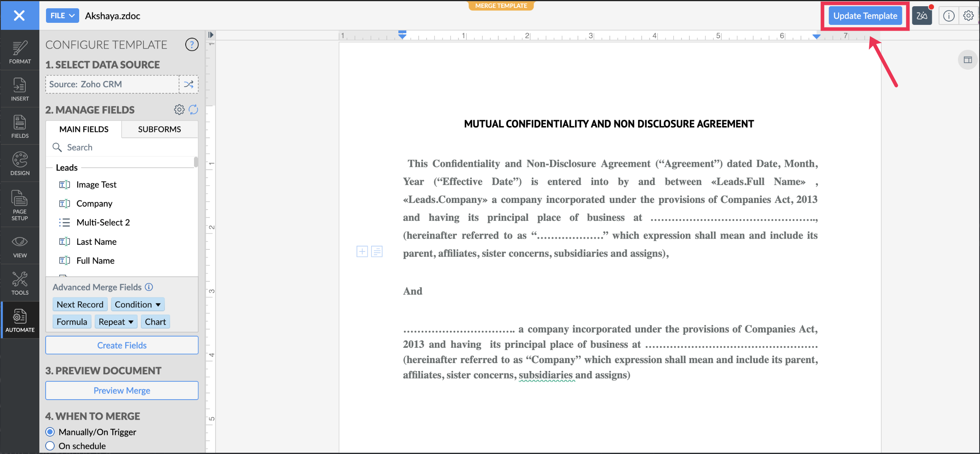Screen dimensions: 980x454
Task: Select On schedule merge option
Action: (x=50, y=446)
